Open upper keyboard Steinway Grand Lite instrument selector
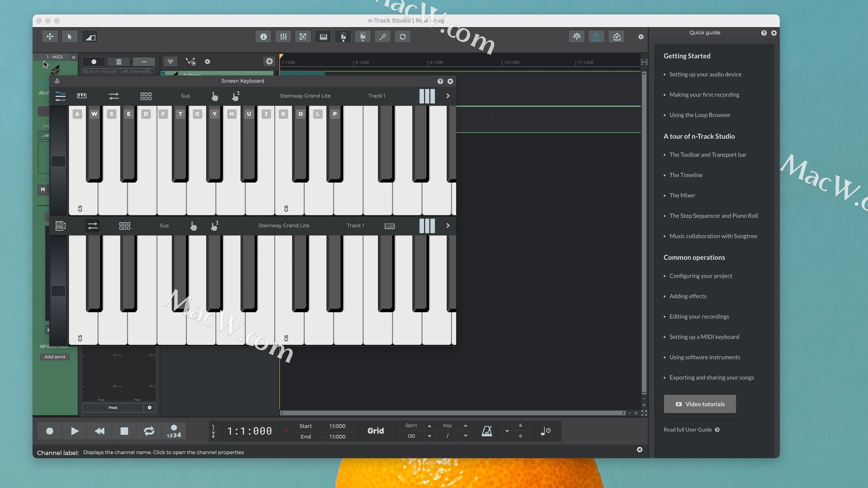Image resolution: width=868 pixels, height=488 pixels. tap(305, 96)
